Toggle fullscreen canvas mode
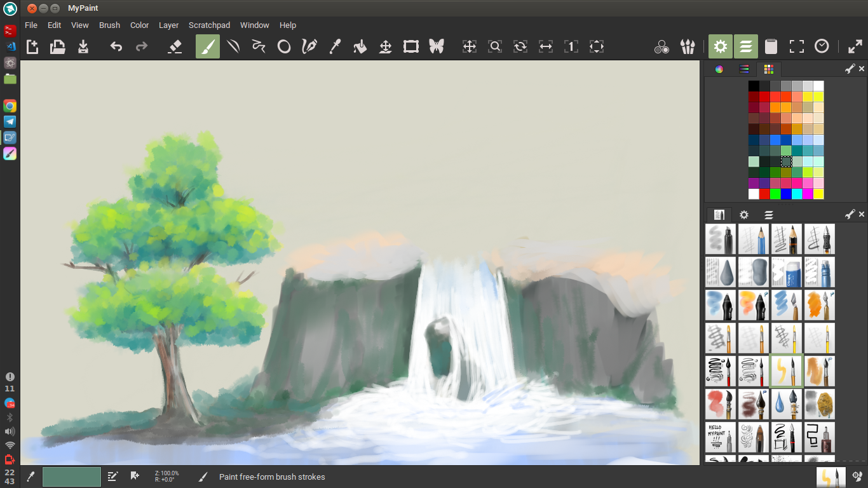This screenshot has width=868, height=488. pos(797,46)
